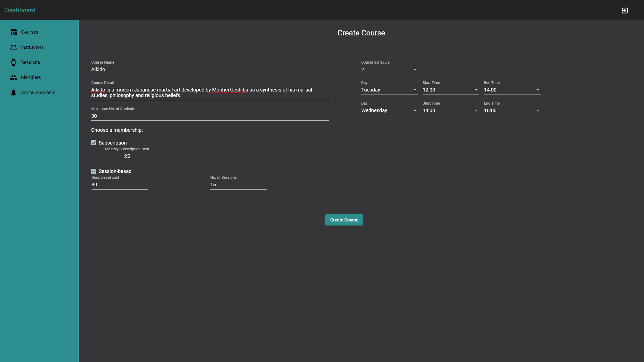Uncheck the Subscription membership checkbox
Image resolution: width=644 pixels, height=362 pixels.
(x=94, y=143)
